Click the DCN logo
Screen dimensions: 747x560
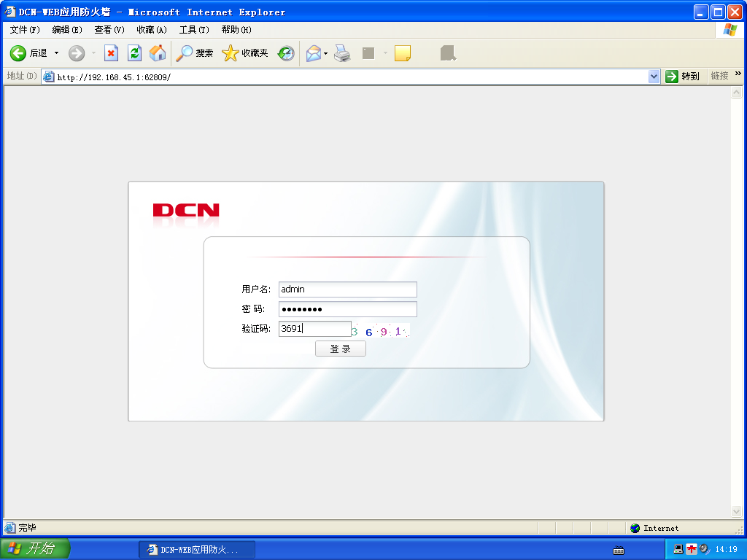coord(186,211)
